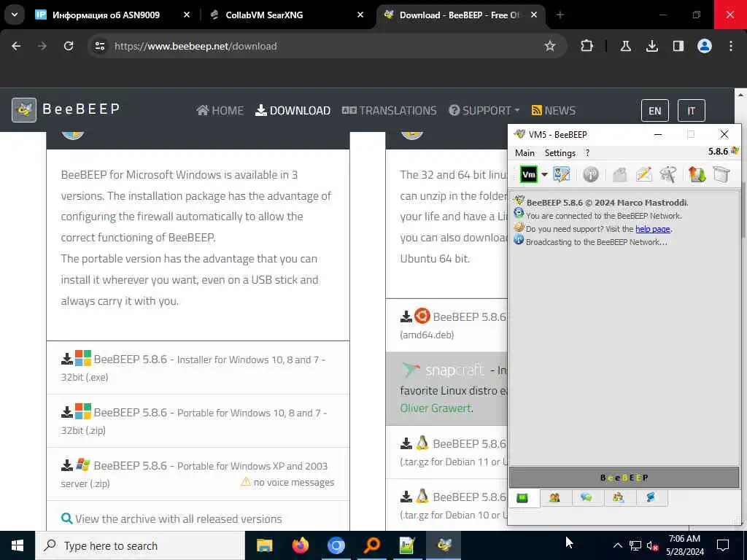Open the Oliver Grawert link

point(436,408)
